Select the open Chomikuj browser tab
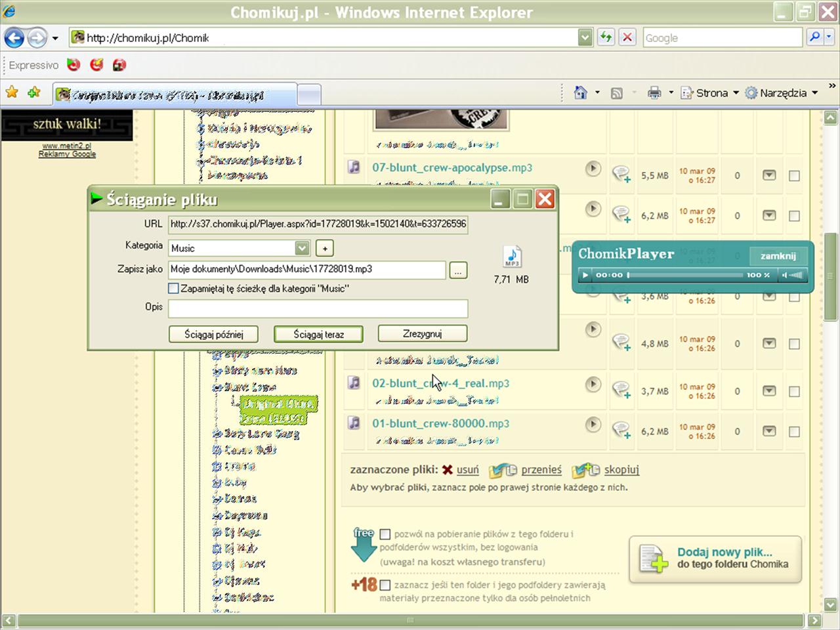Screen dimensions: 840x630 tap(175, 95)
